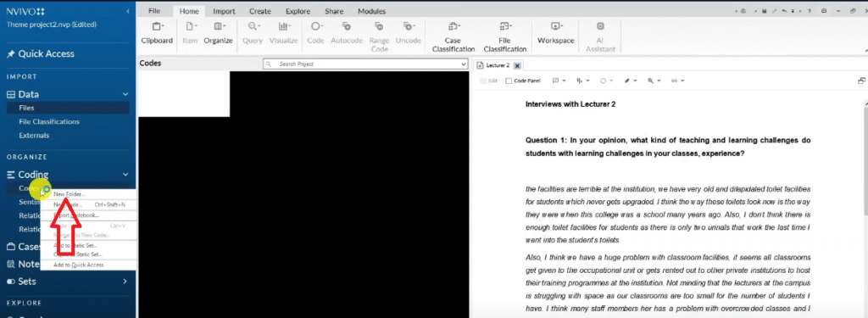Click the Data section heading
Screen dimensions: 868x318
[28, 94]
